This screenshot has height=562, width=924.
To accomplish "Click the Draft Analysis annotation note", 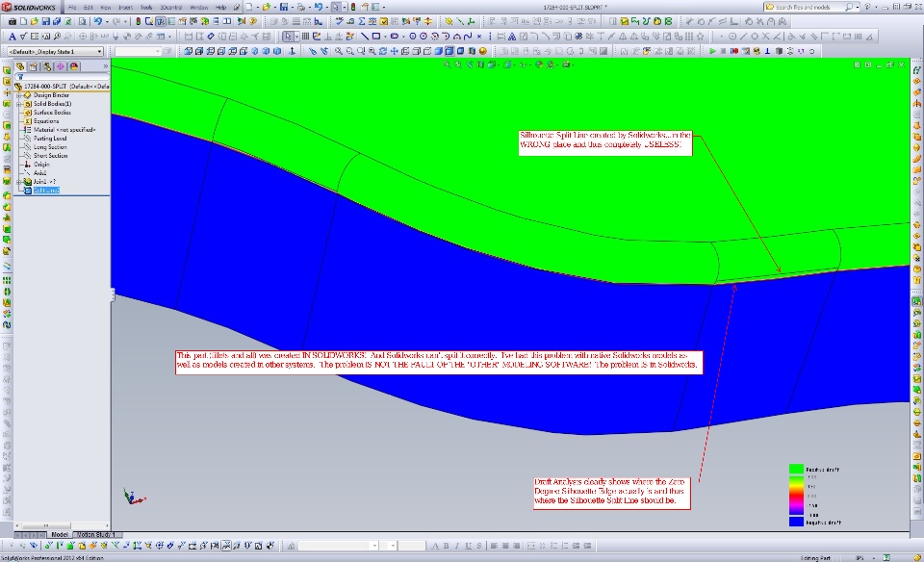I will [612, 493].
